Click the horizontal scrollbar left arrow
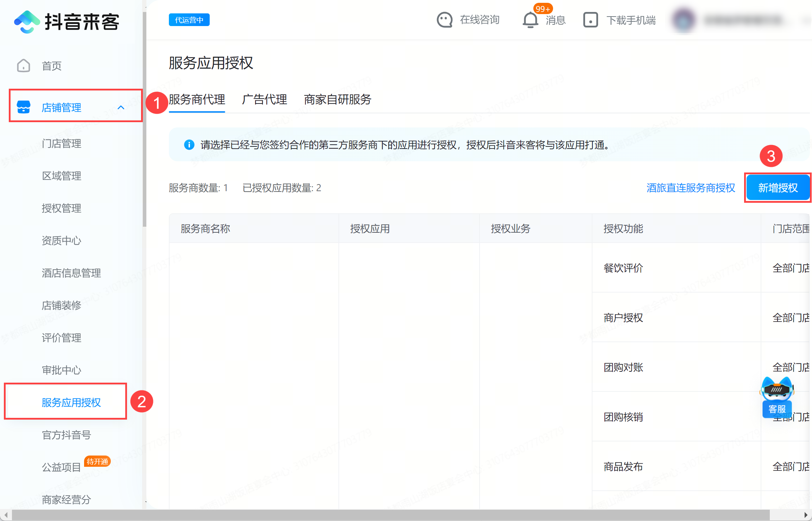This screenshot has width=812, height=521. pyautogui.click(x=6, y=515)
